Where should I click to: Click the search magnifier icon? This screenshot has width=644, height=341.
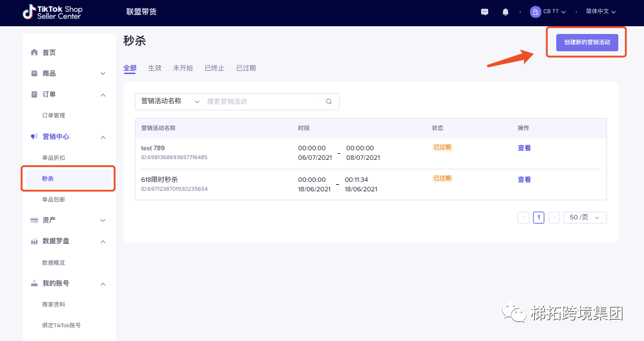point(329,102)
